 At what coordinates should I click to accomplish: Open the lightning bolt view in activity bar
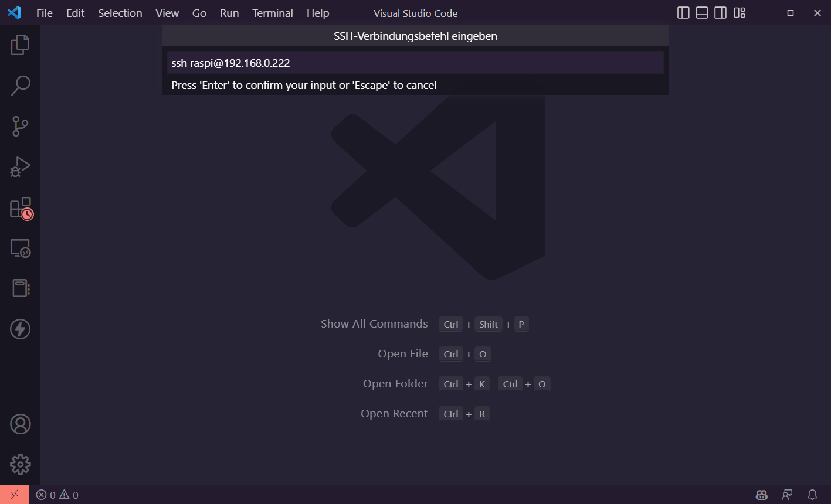20,329
